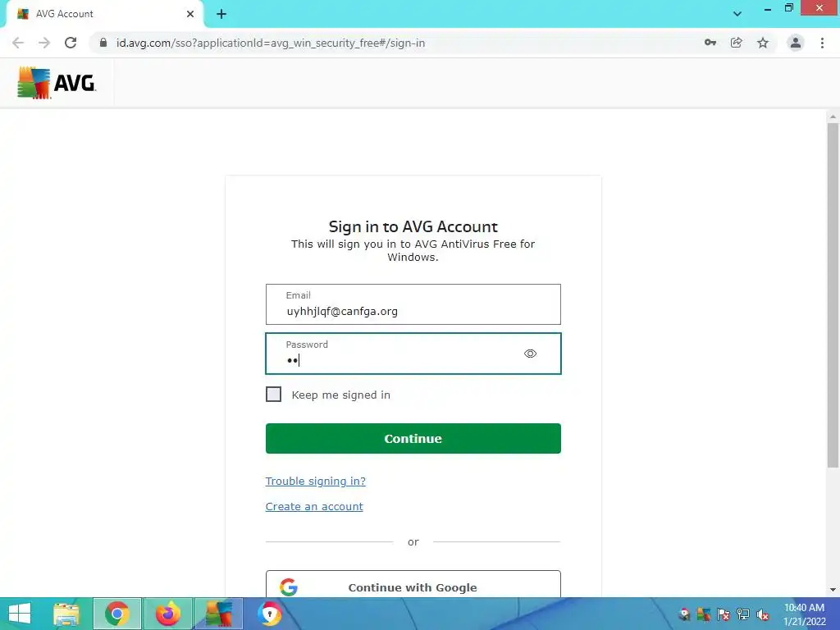Screen dimensions: 840x630
Task: Open the Windows Start menu
Action: [x=20, y=614]
